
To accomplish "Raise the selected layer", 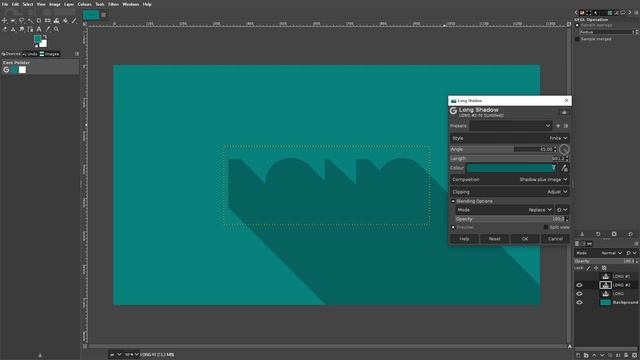I will tap(594, 355).
